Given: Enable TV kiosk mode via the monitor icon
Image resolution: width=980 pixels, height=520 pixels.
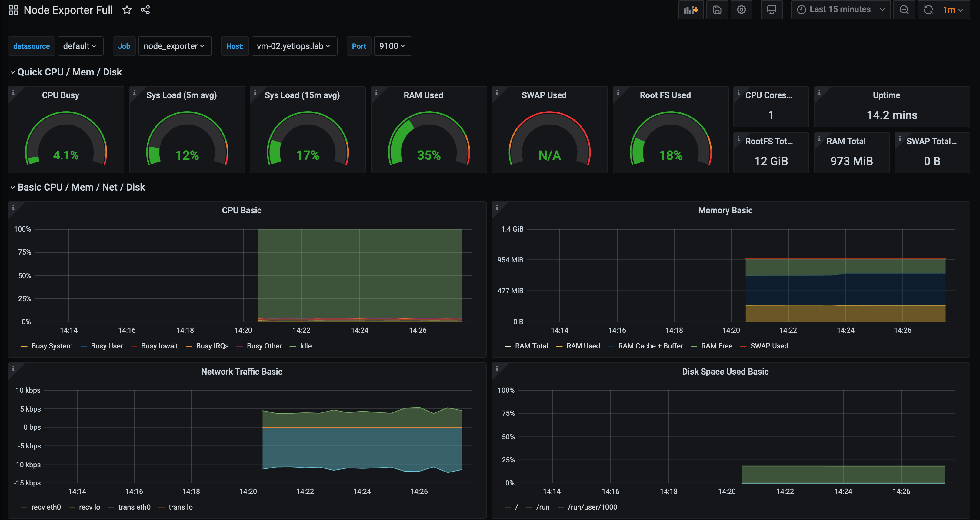Looking at the screenshot, I should pyautogui.click(x=772, y=9).
